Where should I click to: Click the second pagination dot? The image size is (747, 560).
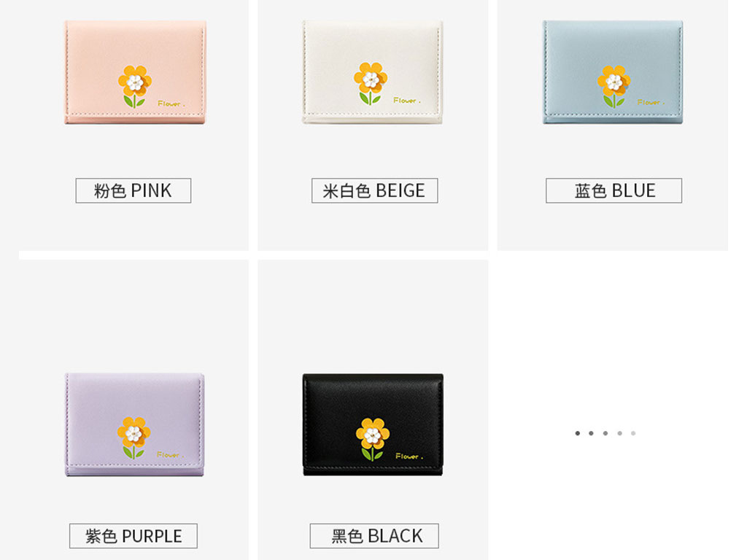(x=591, y=433)
